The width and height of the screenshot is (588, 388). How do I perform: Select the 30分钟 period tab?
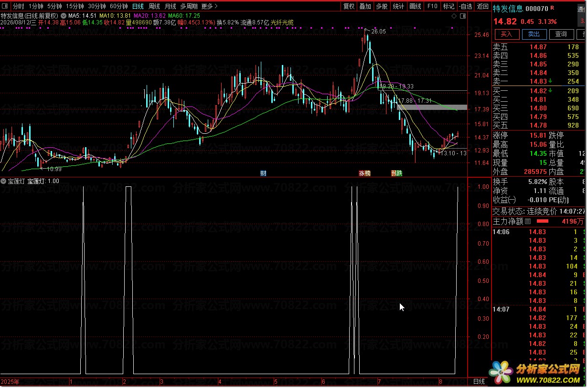(97, 6)
